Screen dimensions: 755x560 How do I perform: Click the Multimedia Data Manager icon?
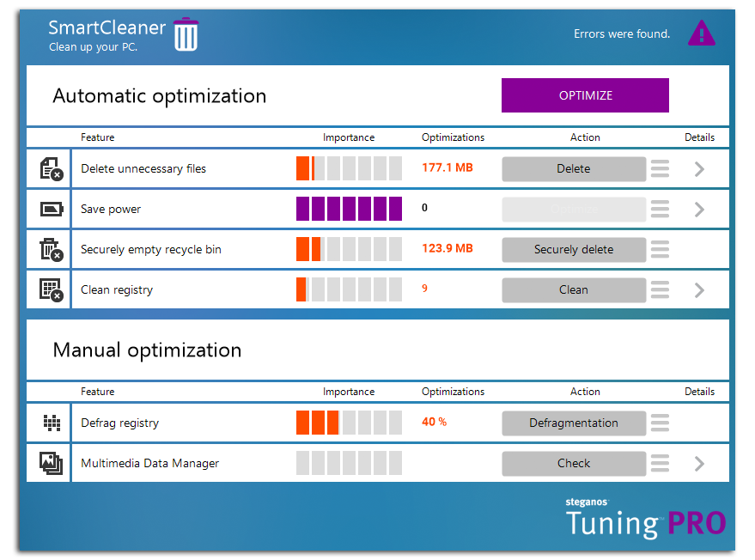click(x=51, y=464)
